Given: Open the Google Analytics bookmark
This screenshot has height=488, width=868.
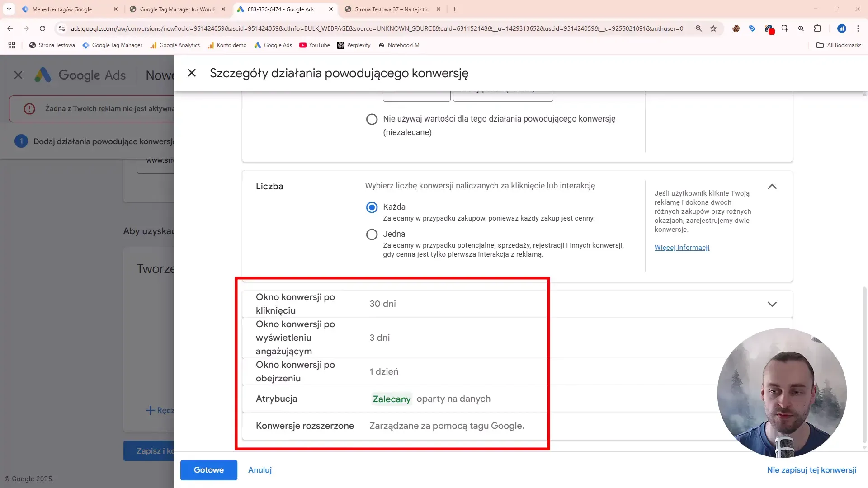Looking at the screenshot, I should coord(175,45).
